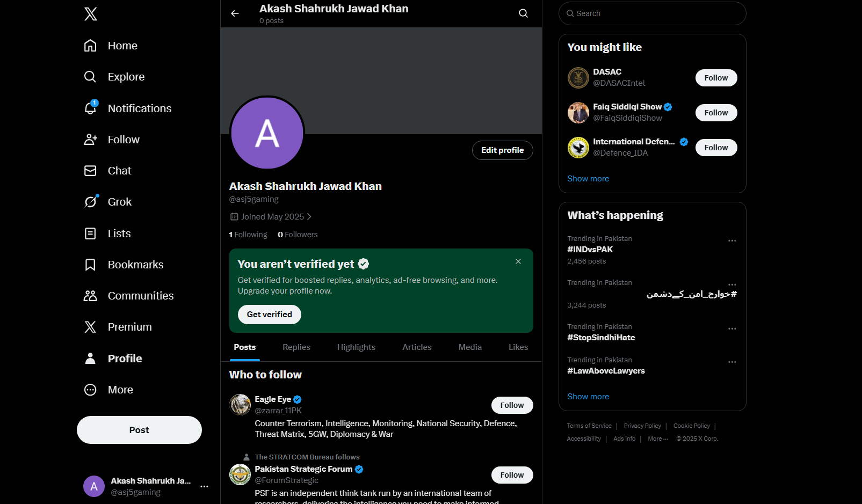Open options for #StopSindhiHate trend
The height and width of the screenshot is (504, 862).
click(732, 329)
